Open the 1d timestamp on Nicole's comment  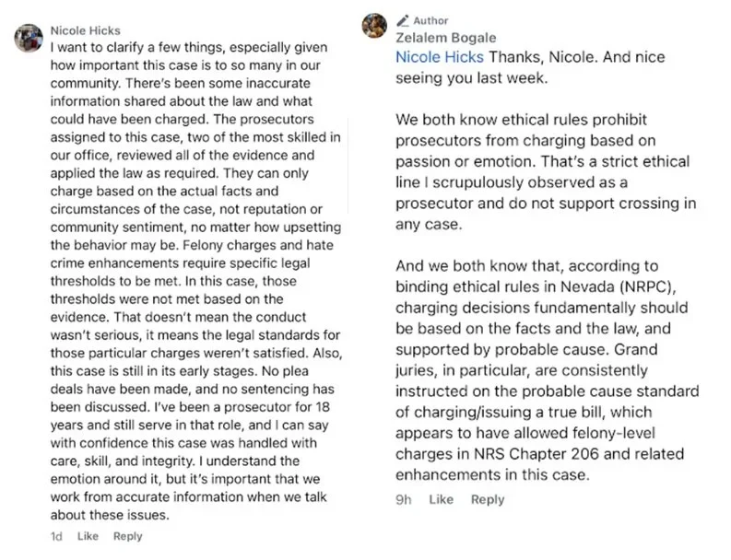(x=56, y=536)
